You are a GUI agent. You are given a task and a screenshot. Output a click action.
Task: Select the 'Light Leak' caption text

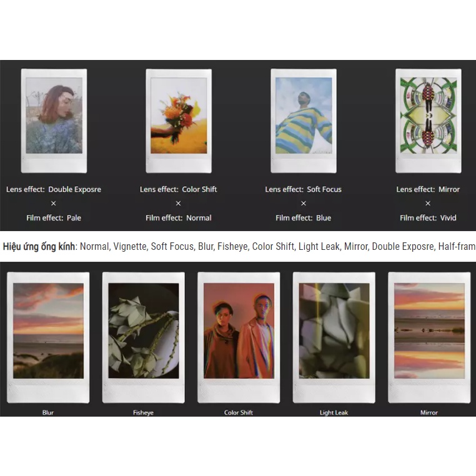click(x=334, y=412)
